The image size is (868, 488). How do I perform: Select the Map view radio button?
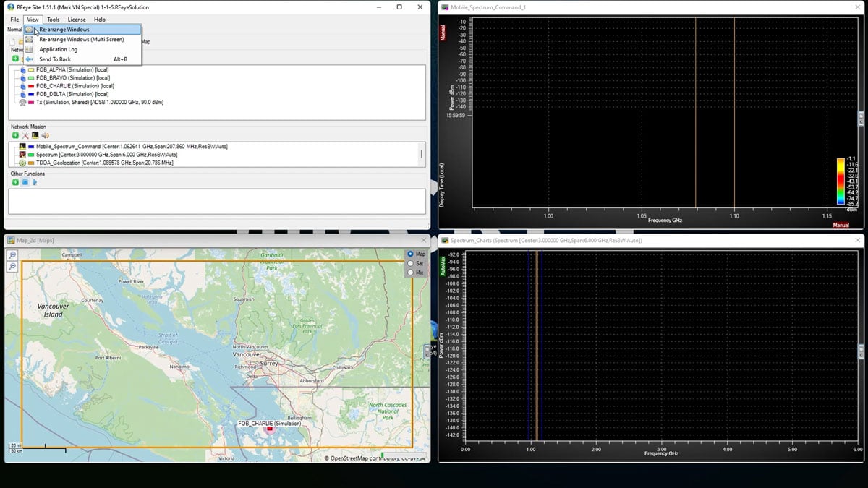coord(409,254)
